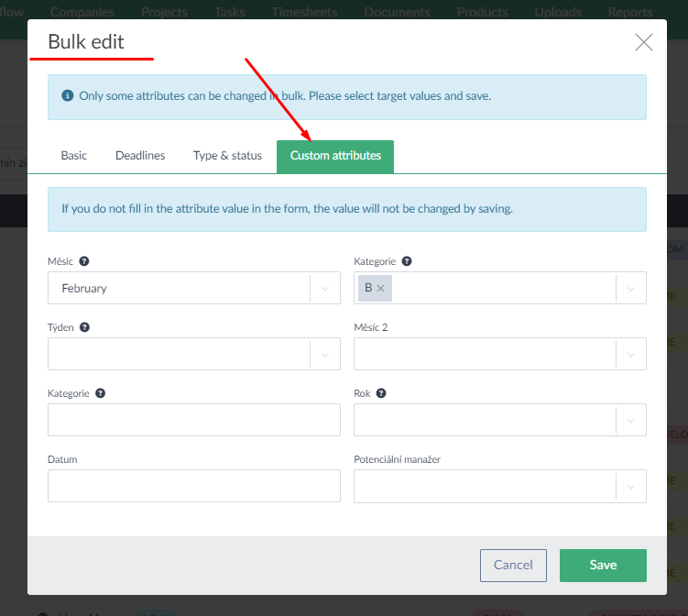688x616 pixels.
Task: Switch to the Deadlines tab
Action: pyautogui.click(x=140, y=156)
